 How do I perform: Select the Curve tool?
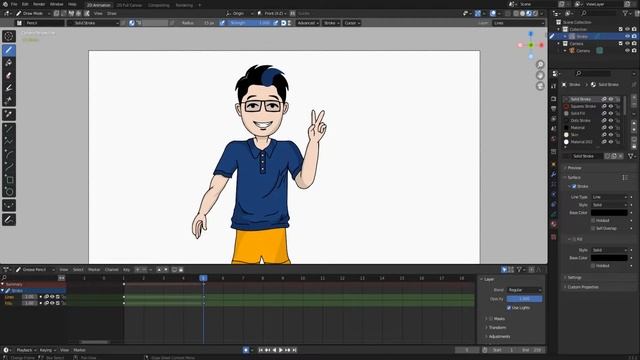pyautogui.click(x=9, y=167)
